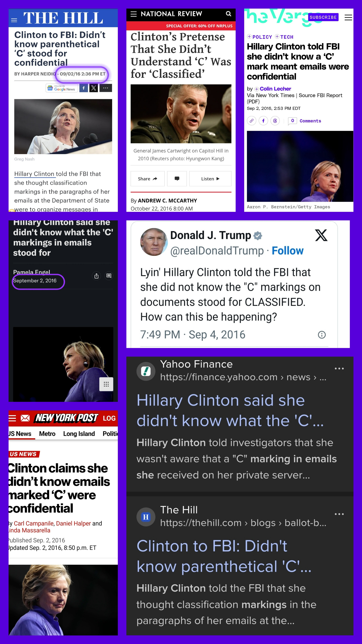The height and width of the screenshot is (644, 362).
Task: Follow Donald J. Trump on X
Action: pos(288,251)
